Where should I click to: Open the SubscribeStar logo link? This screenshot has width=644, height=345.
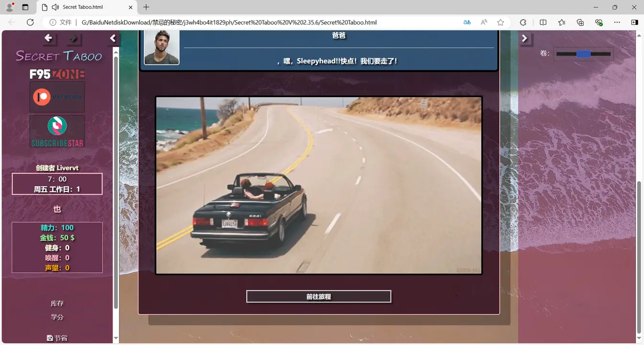[x=57, y=131]
